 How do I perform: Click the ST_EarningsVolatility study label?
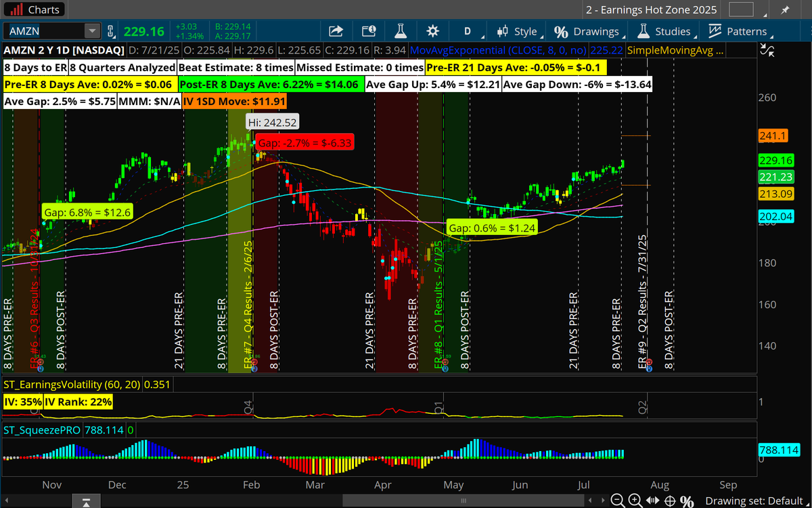tap(72, 385)
